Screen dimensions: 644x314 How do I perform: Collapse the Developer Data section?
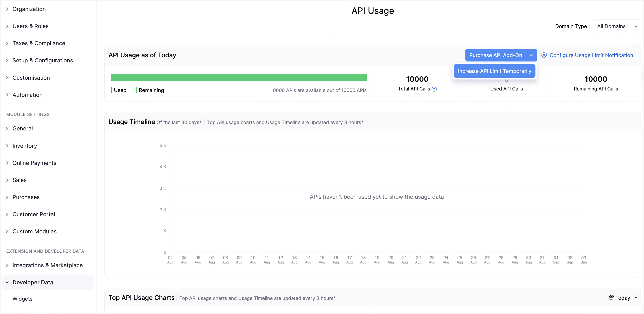click(7, 282)
